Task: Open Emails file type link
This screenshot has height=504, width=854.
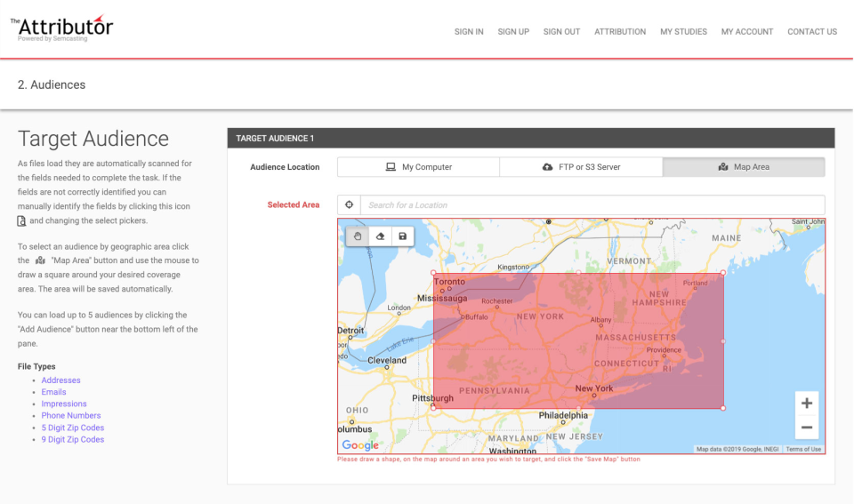Action: 53,392
